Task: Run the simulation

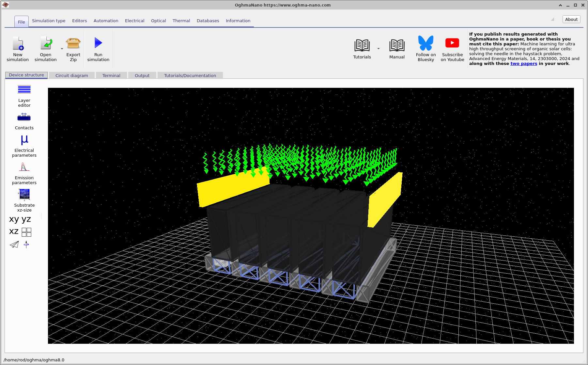Action: (98, 48)
